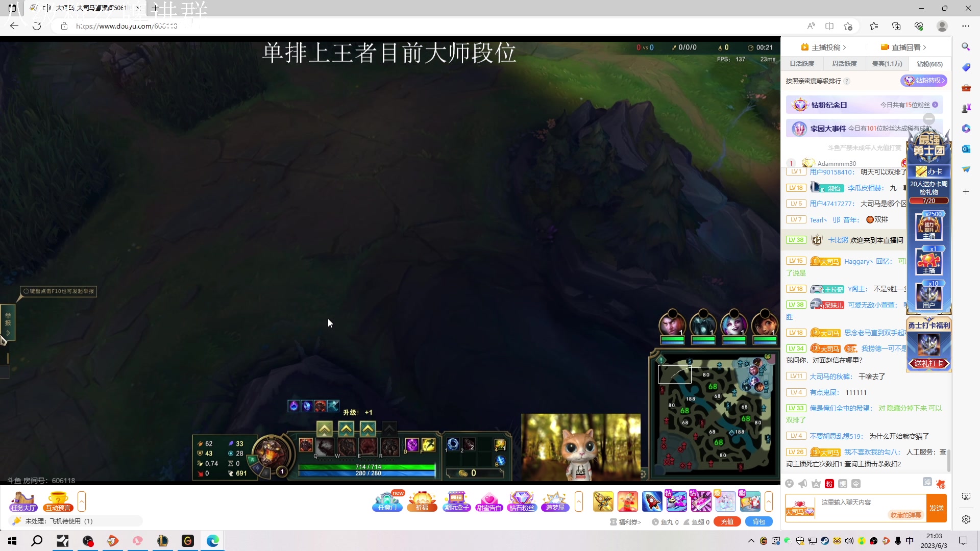Open the 任务大厅 task hall icon

23,502
